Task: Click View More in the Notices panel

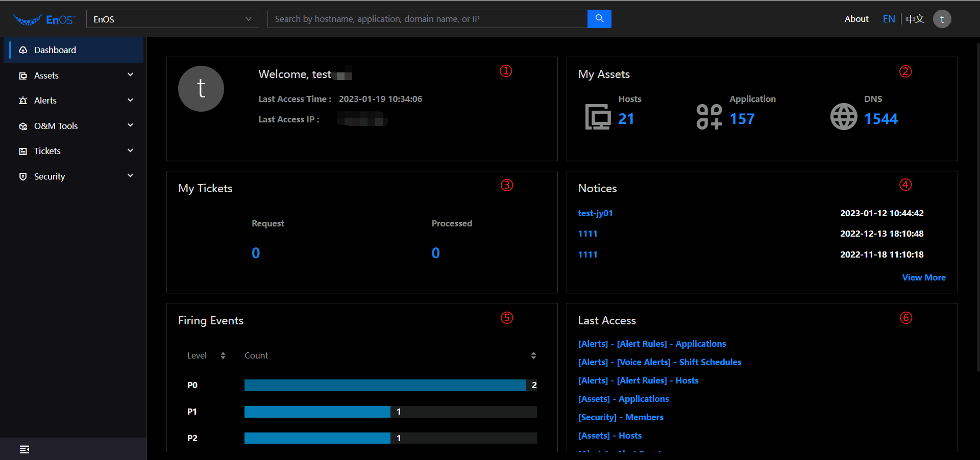Action: [x=924, y=277]
